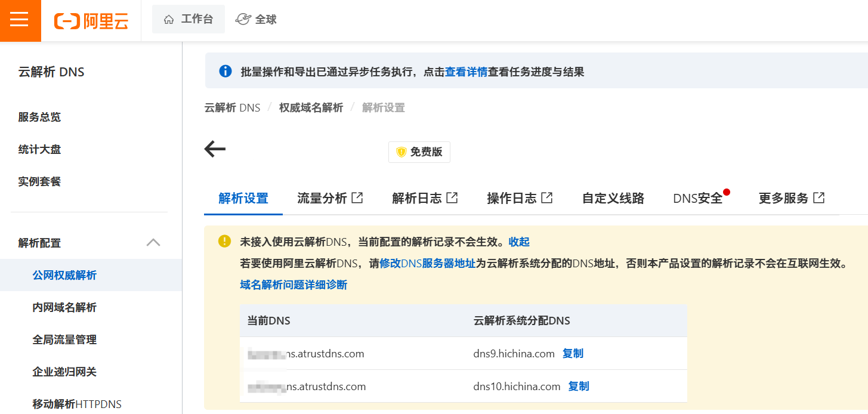Select 公网权威解析 in the sidebar
This screenshot has height=414, width=868.
(x=91, y=275)
